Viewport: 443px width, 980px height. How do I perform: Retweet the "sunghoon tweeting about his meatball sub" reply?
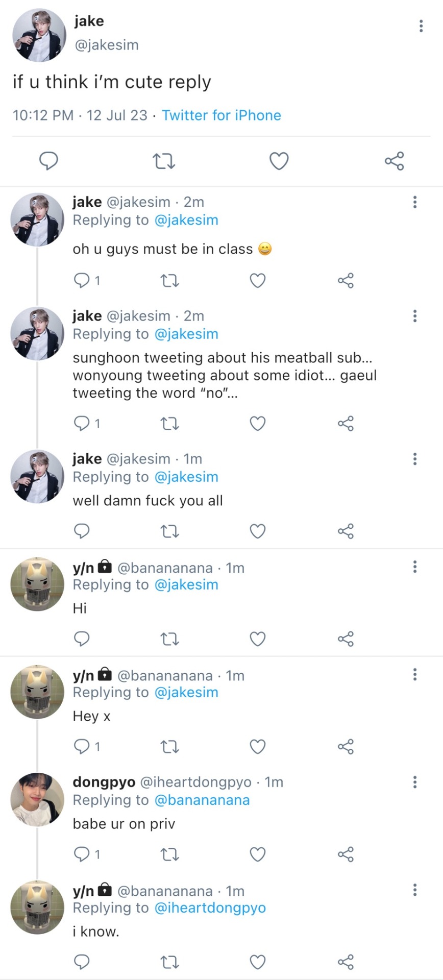click(169, 424)
